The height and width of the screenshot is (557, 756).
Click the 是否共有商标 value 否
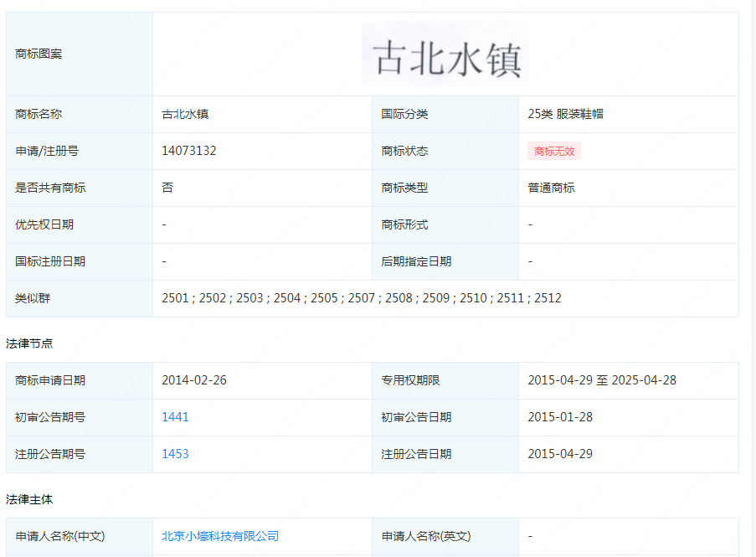pyautogui.click(x=167, y=188)
